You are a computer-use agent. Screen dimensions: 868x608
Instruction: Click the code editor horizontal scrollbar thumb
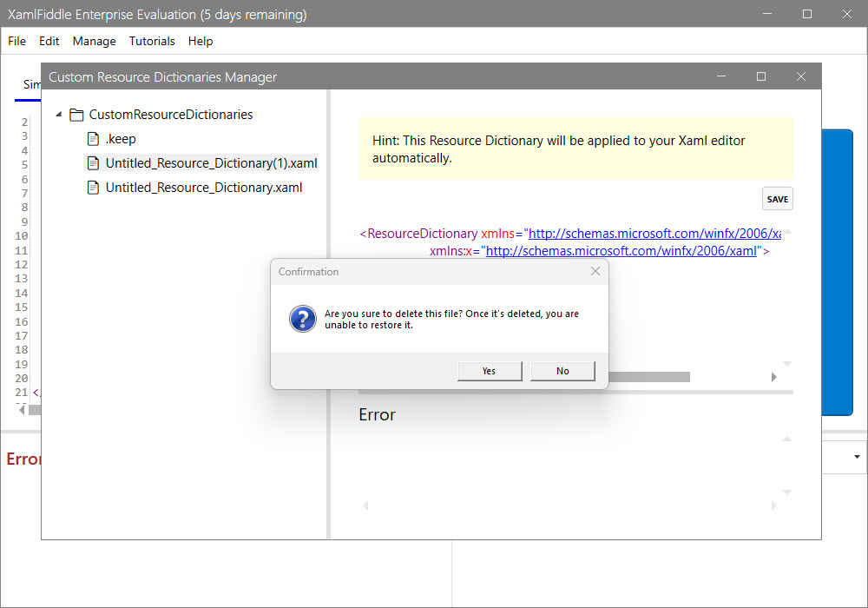[648, 377]
